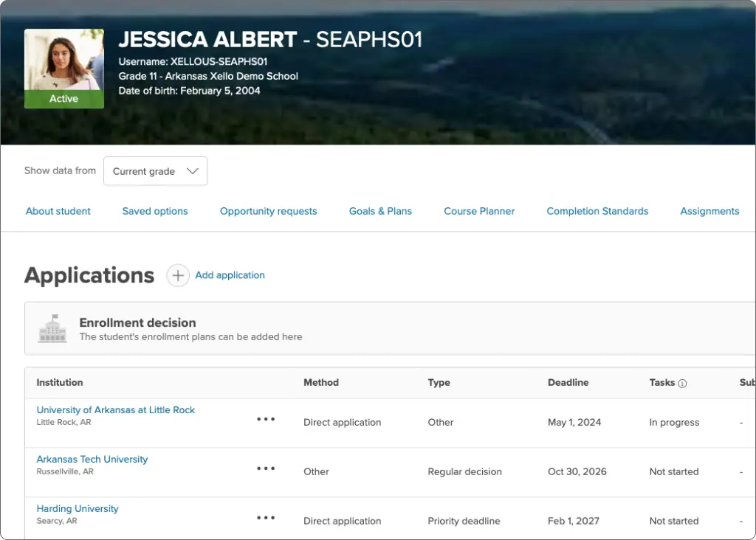The height and width of the screenshot is (540, 756).
Task: Click the Grade 11 school text
Action: pyautogui.click(x=208, y=76)
